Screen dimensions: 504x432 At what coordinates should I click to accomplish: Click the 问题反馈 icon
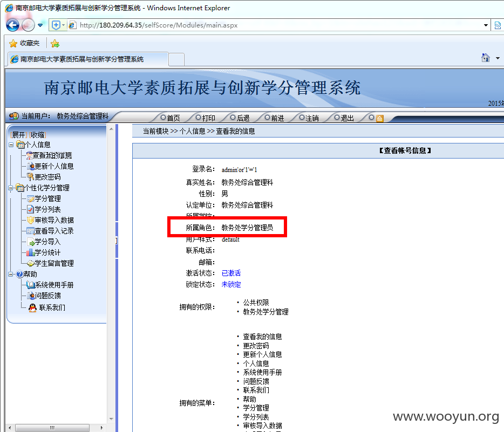tap(31, 296)
